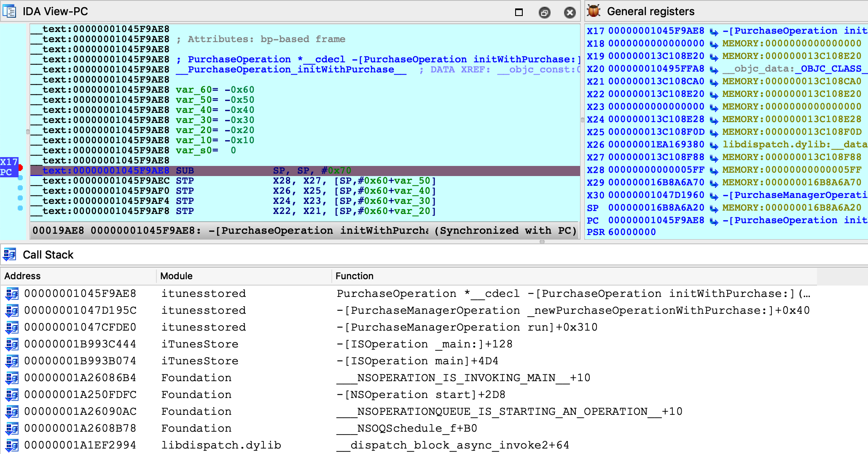Follow the jump arrow next to SP register
The width and height of the screenshot is (868, 454).
point(714,208)
